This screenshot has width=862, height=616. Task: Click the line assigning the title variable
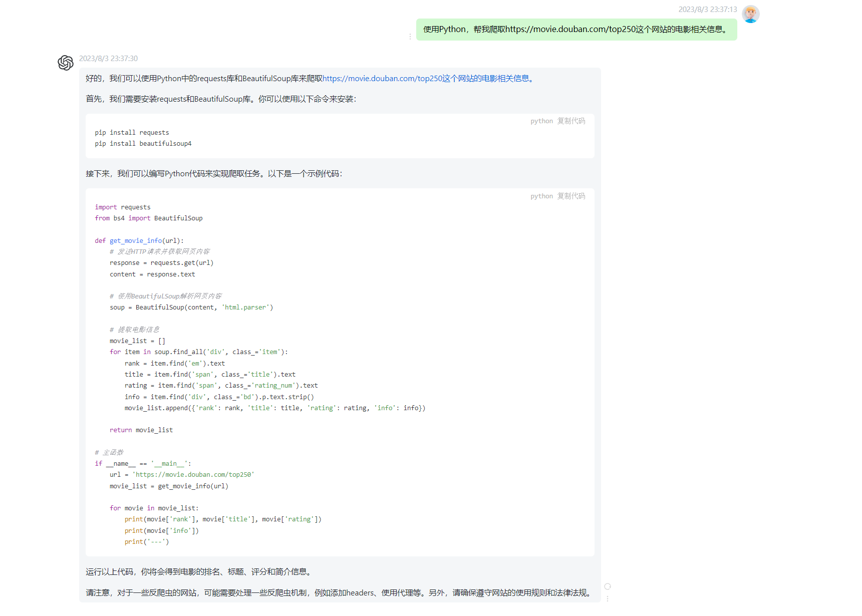pyautogui.click(x=210, y=375)
